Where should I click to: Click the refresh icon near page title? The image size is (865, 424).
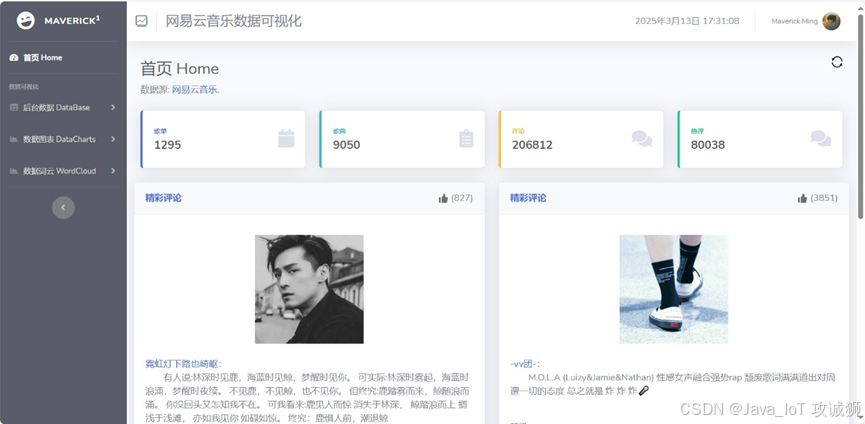(x=837, y=62)
